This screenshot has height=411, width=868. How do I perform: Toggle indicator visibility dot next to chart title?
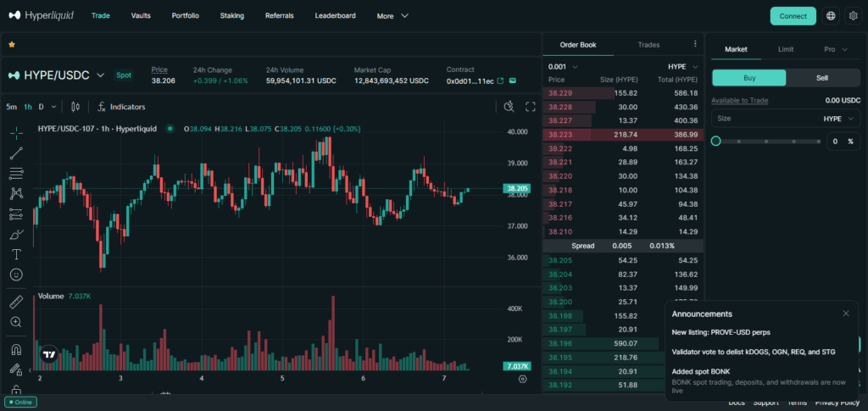coord(170,129)
